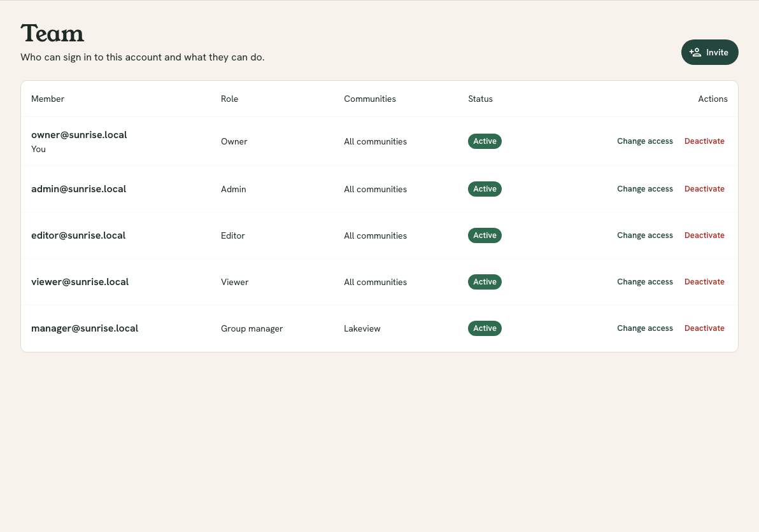Screen dimensions: 759x532
Task: Deactivate owner@sunrise.local
Action: click(x=704, y=141)
